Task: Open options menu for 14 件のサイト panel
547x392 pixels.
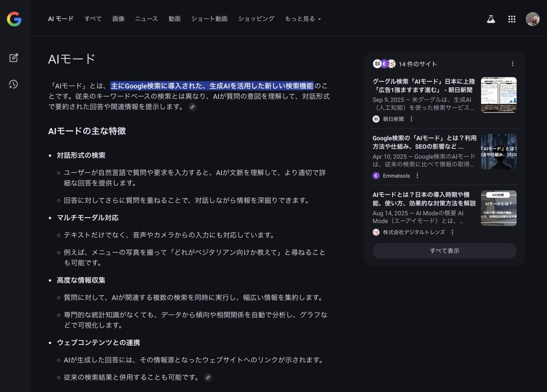Action: [x=513, y=64]
